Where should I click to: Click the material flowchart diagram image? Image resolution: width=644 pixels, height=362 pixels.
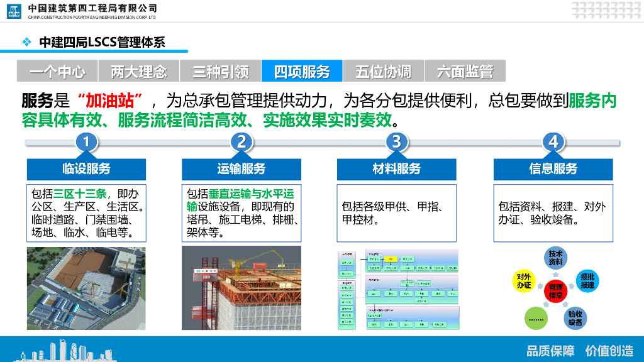click(398, 289)
